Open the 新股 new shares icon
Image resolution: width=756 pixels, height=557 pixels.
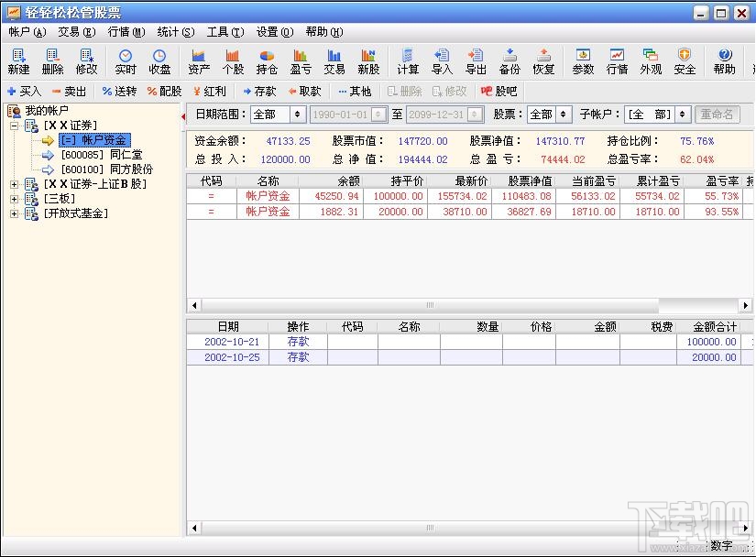tap(368, 61)
